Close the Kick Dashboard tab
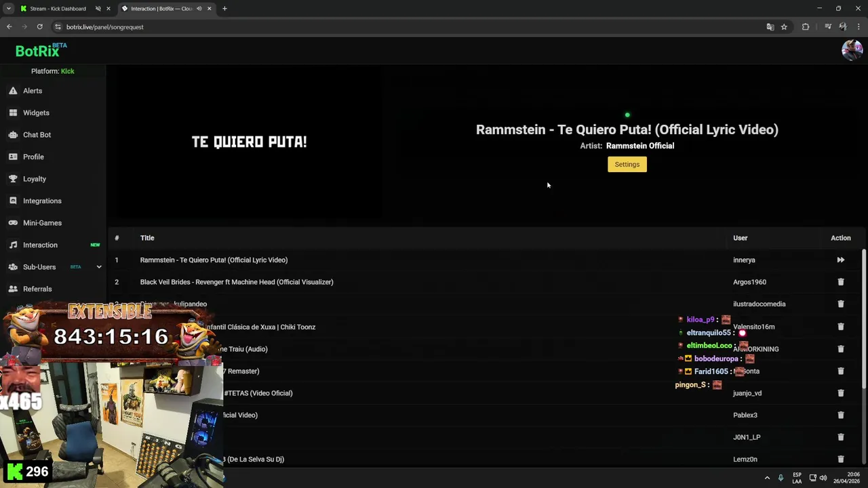The width and height of the screenshot is (868, 488). [108, 9]
